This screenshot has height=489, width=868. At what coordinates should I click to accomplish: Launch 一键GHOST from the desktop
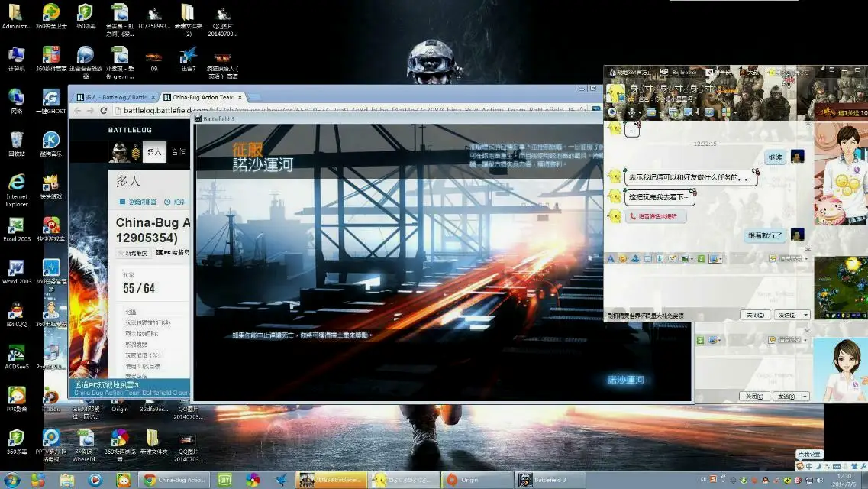point(51,101)
